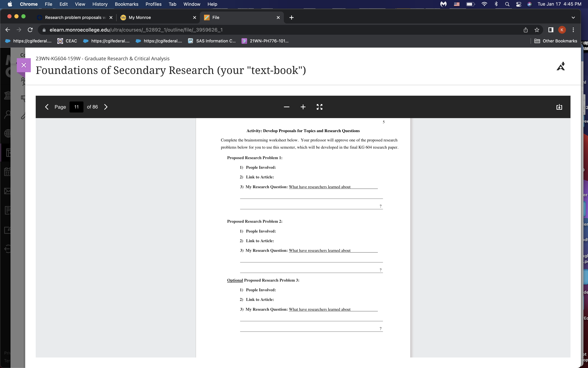Download the PDF file
Image resolution: width=588 pixels, height=368 pixels.
click(x=559, y=107)
